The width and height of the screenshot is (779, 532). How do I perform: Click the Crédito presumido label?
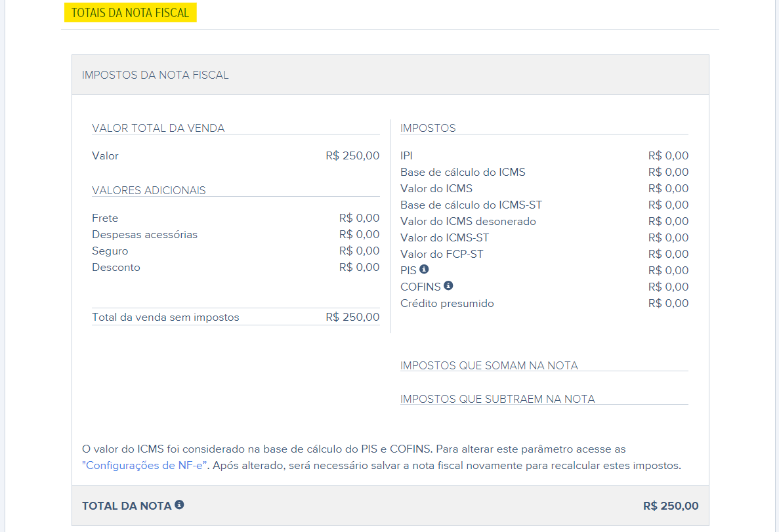tap(447, 304)
